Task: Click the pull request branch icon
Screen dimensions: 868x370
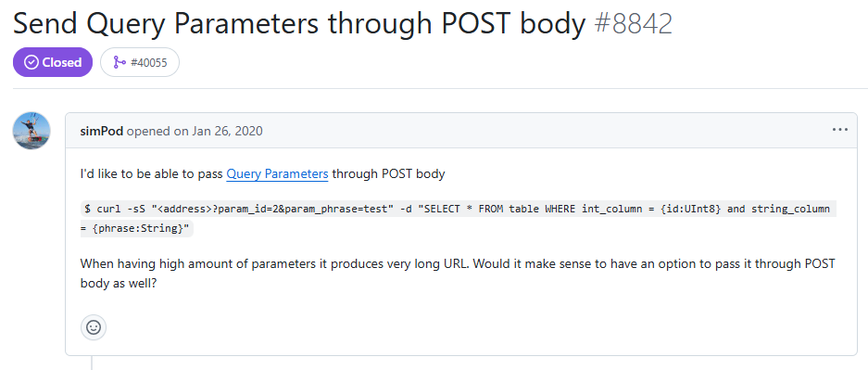Action: click(x=119, y=62)
